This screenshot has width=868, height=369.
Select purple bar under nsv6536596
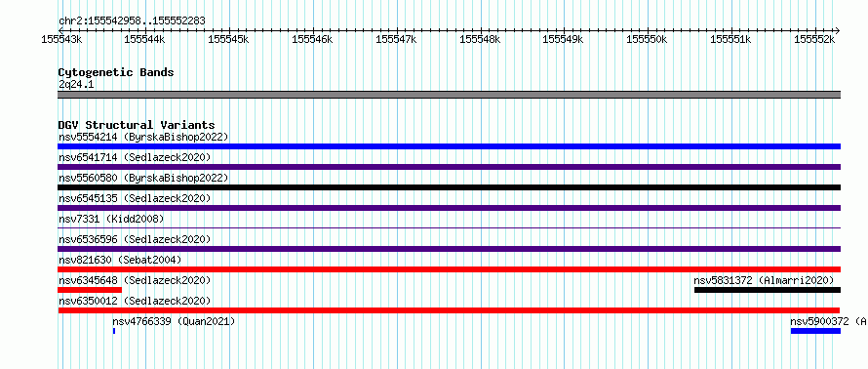coord(449,249)
